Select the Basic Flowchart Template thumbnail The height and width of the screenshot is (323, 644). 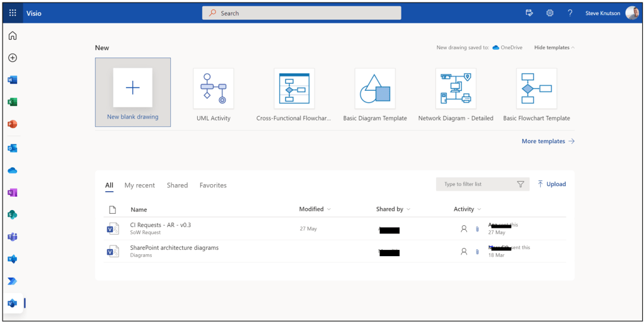[x=536, y=89]
